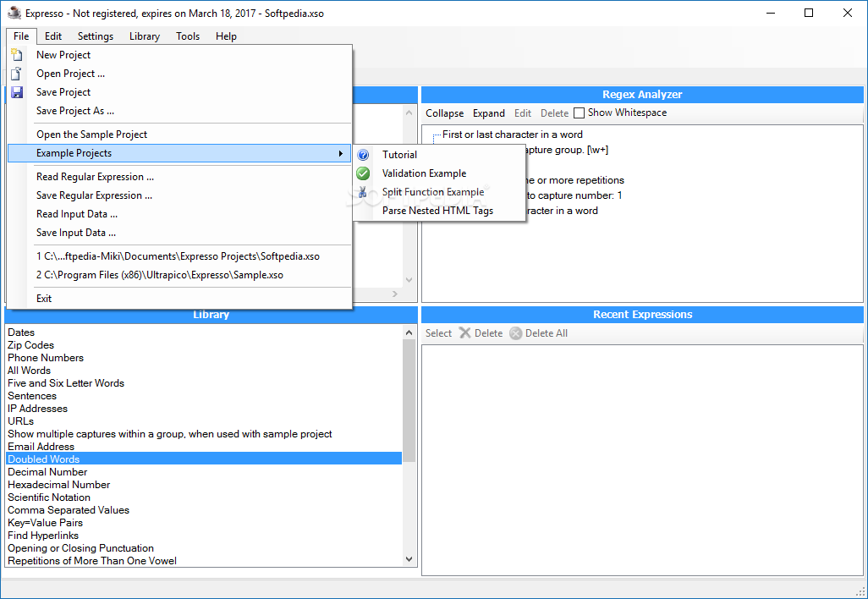Select Zip Codes in Library
868x599 pixels.
(x=204, y=345)
